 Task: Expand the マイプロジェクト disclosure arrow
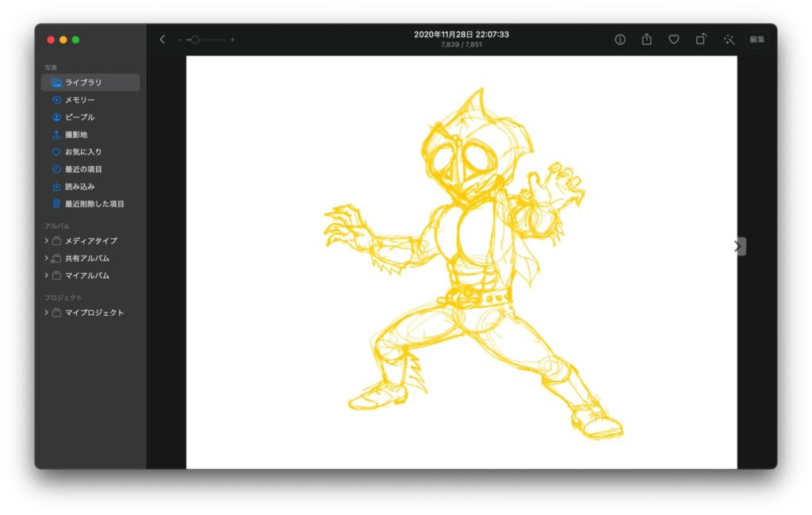[46, 313]
